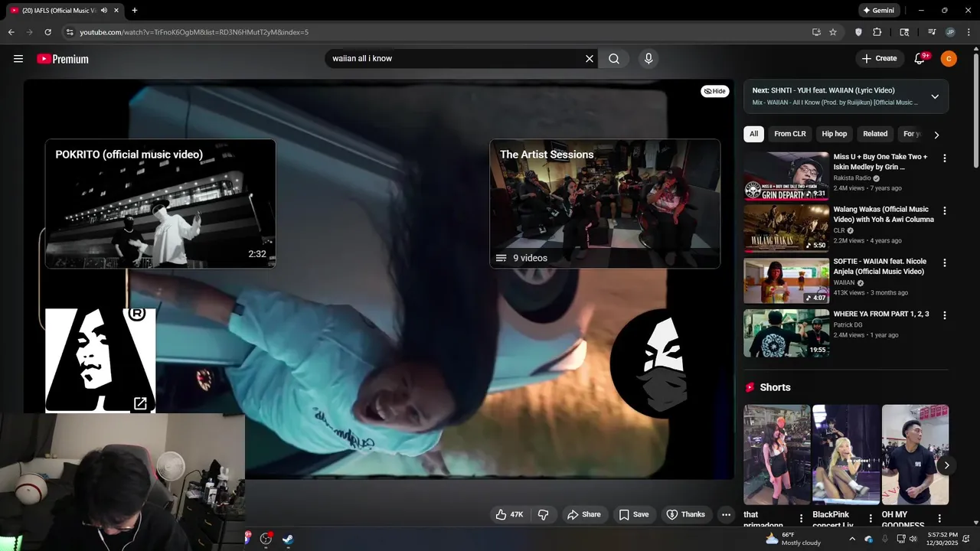The width and height of the screenshot is (980, 551).
Task: Open Chrome three-dot menu
Action: [x=968, y=32]
